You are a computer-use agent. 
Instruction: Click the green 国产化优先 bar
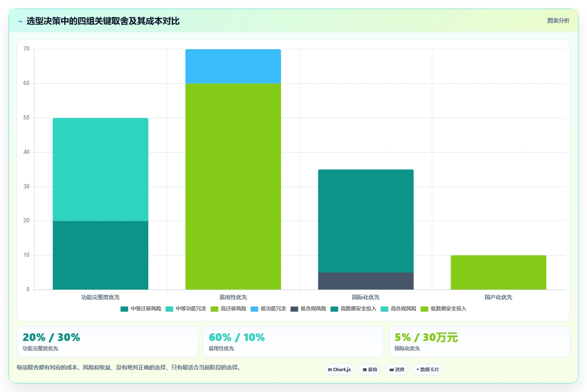[498, 273]
